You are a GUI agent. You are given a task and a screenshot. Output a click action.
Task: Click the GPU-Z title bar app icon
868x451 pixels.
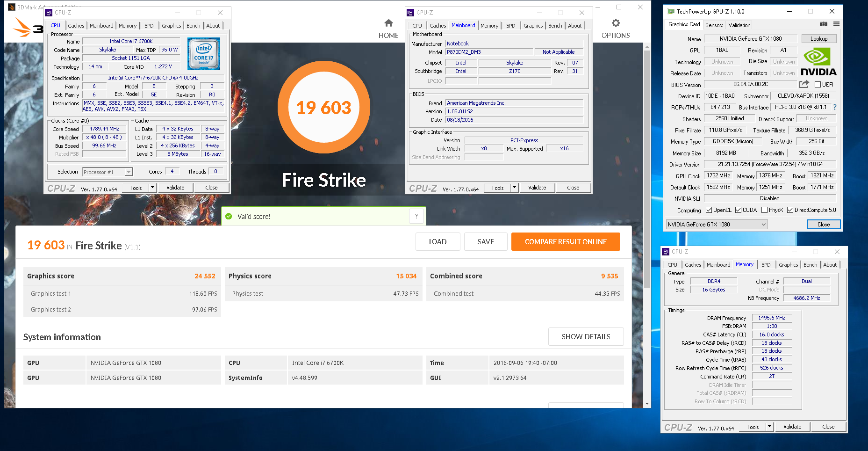click(671, 12)
